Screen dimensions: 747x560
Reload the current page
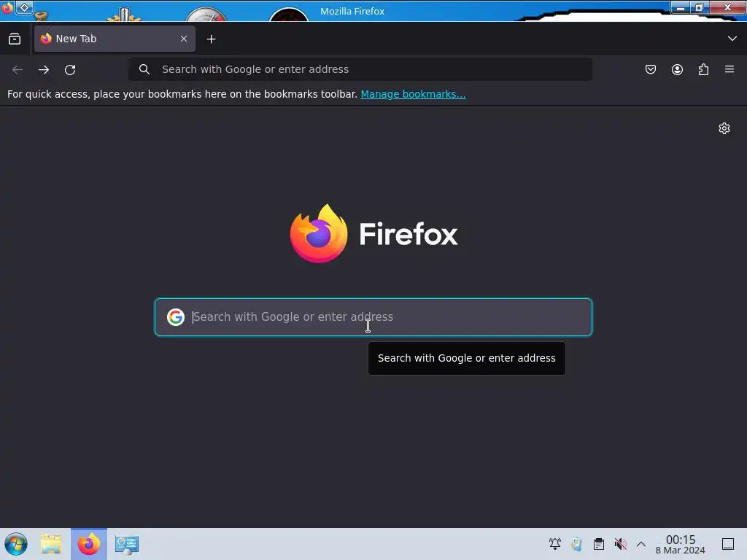[70, 69]
